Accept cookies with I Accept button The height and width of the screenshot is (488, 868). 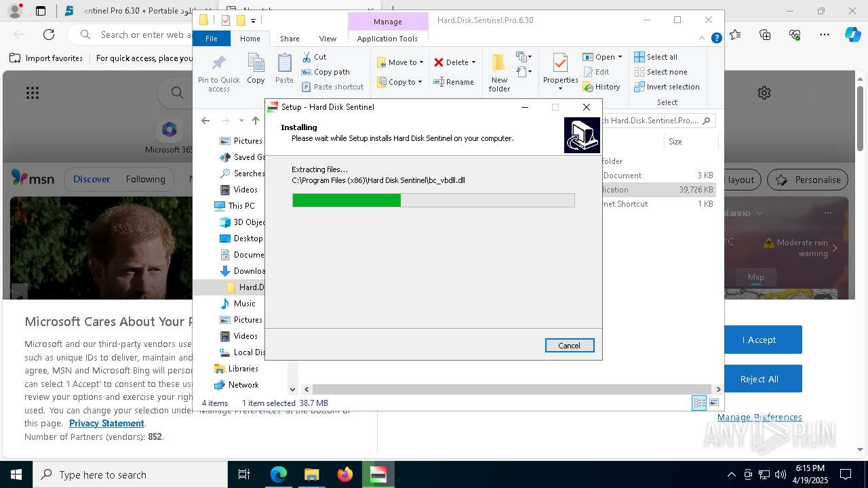click(x=759, y=340)
